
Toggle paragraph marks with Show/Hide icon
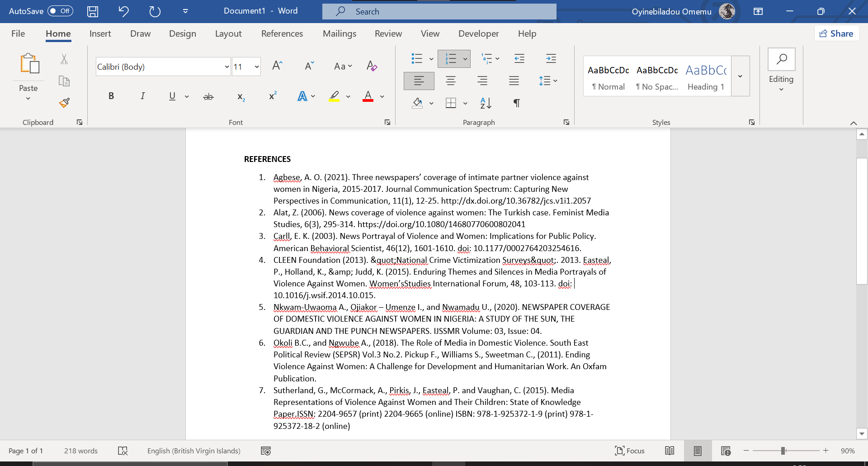pos(517,103)
